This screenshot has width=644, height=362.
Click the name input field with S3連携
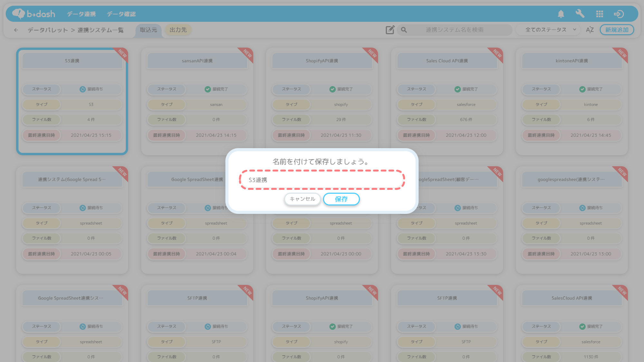click(322, 180)
